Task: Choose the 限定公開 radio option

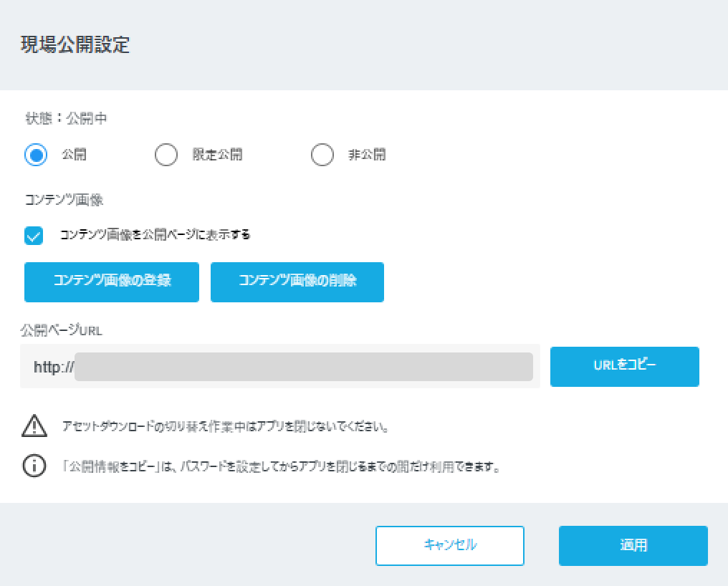Action: click(x=166, y=155)
